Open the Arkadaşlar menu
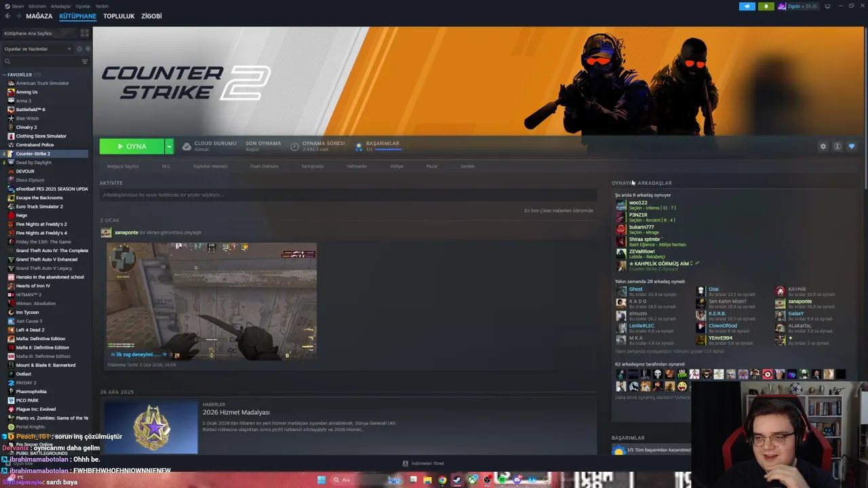This screenshot has width=868, height=488. coord(60,6)
